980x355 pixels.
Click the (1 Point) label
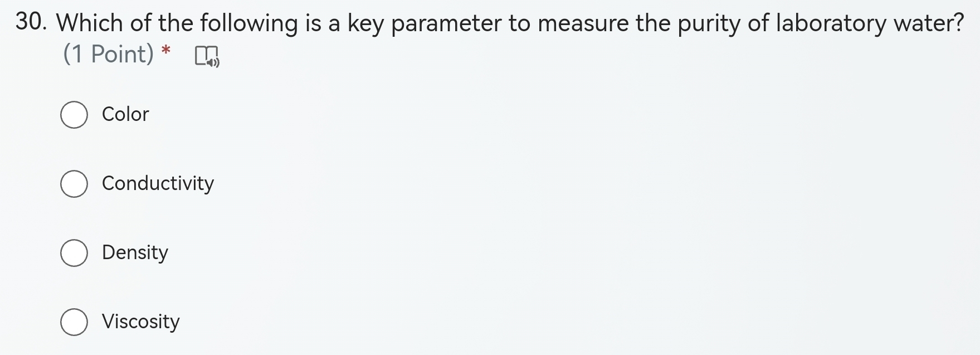point(108,54)
